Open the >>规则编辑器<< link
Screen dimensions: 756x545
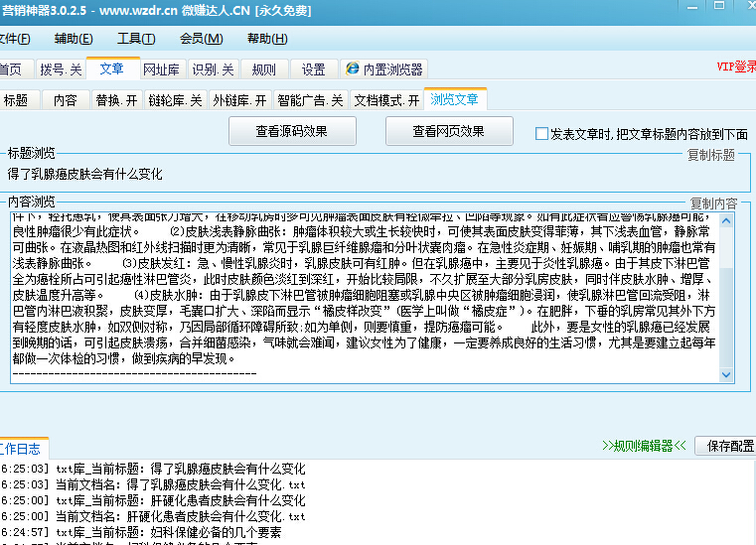pyautogui.click(x=644, y=446)
